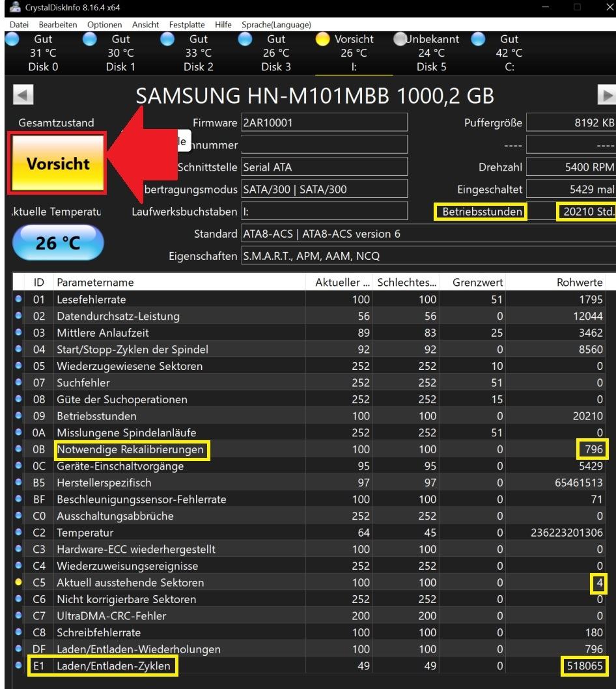
Task: Click the Parametername column header
Action: point(179,282)
